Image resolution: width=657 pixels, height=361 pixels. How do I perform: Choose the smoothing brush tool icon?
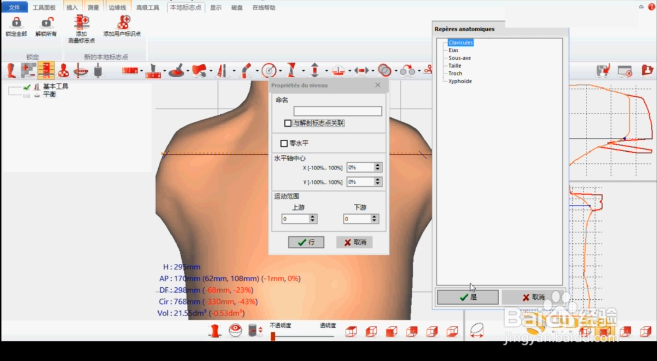[x=176, y=70]
